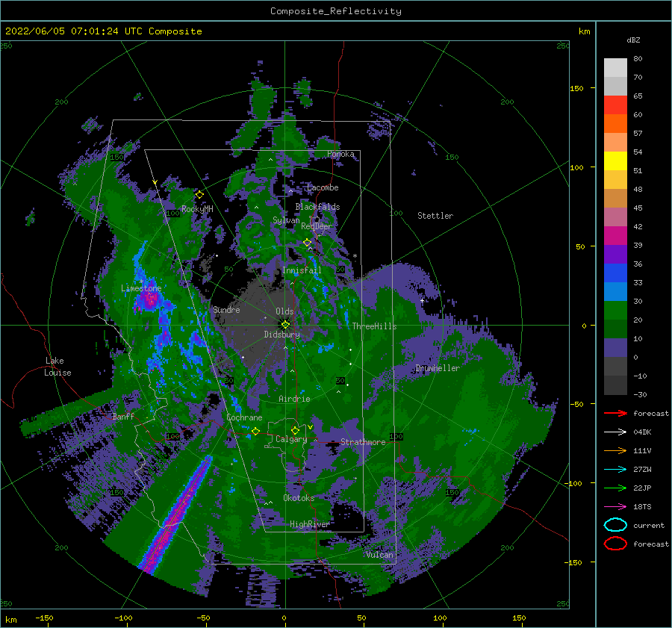Image resolution: width=672 pixels, height=628 pixels.
Task: Click the Banff town label
Action: (123, 416)
